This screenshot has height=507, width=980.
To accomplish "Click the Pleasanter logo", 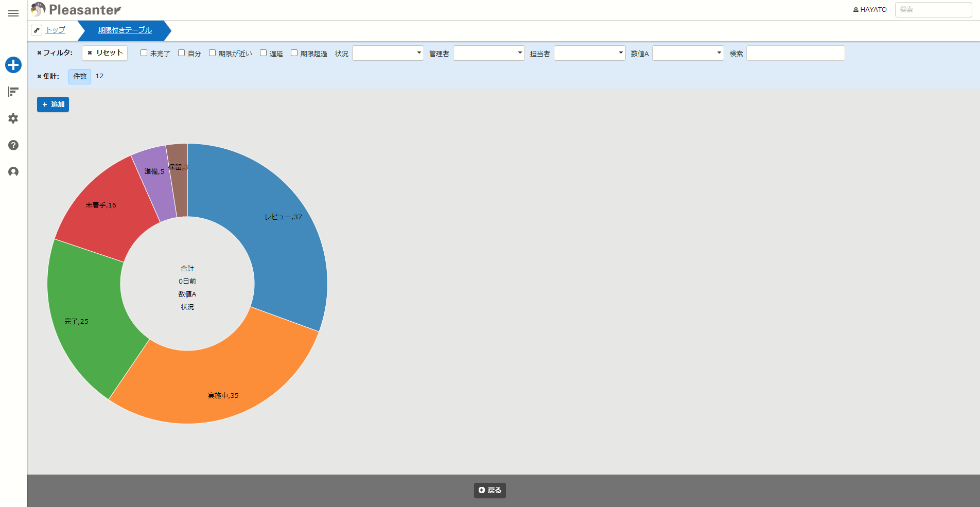I will 76,9.
